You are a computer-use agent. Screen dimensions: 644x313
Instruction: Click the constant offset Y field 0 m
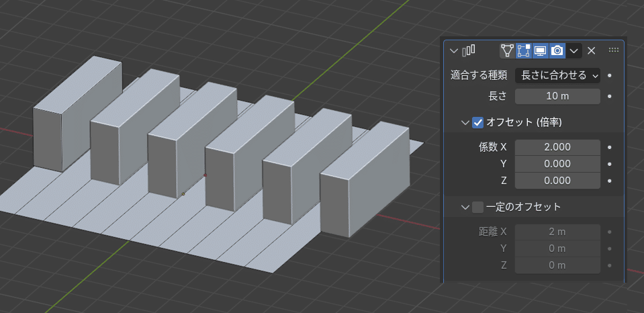click(x=558, y=249)
